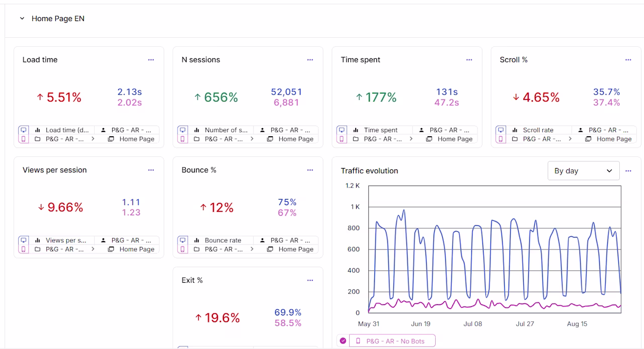
Task: Click the 2.13s load time figure
Action: click(130, 92)
